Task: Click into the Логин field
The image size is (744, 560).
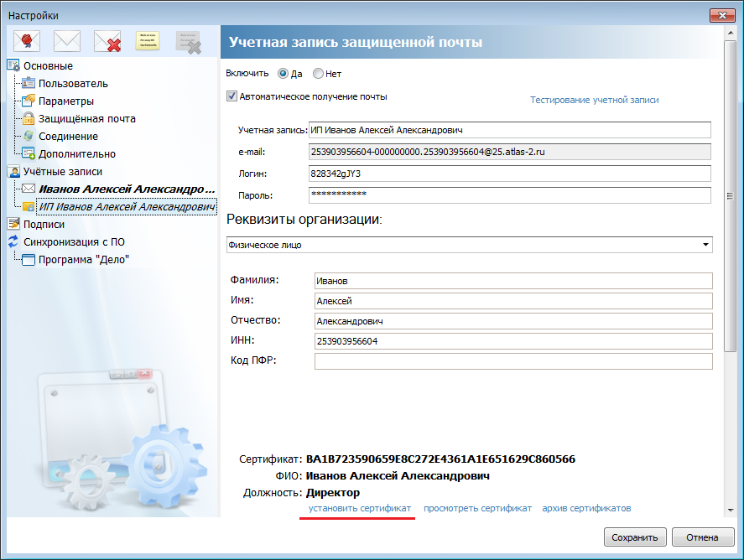Action: click(510, 174)
